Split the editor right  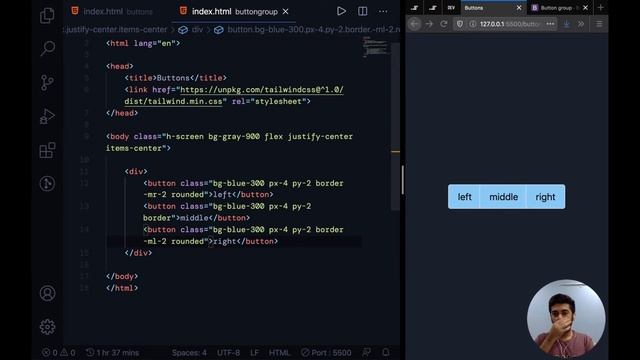pos(362,11)
